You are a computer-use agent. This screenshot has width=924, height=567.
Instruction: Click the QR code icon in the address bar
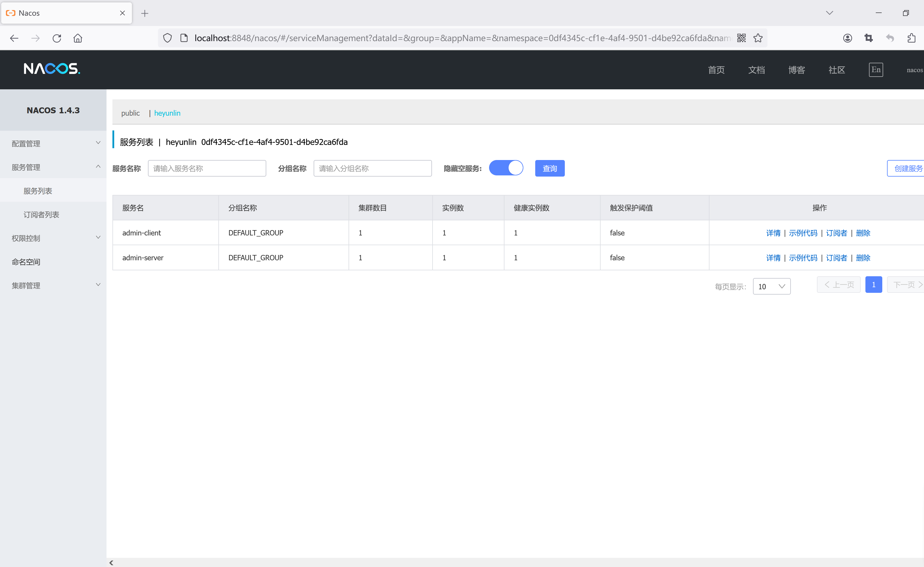click(x=741, y=38)
